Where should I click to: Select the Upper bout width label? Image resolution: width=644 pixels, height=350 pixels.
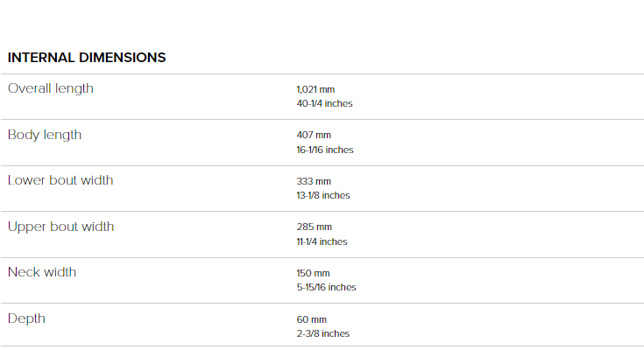pyautogui.click(x=60, y=227)
